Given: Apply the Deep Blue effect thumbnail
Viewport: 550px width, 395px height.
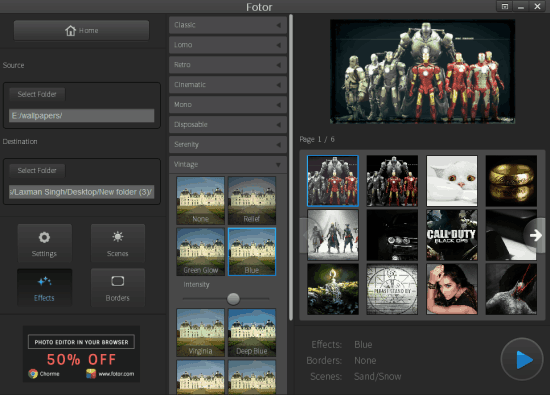Looking at the screenshot, I should [x=252, y=333].
